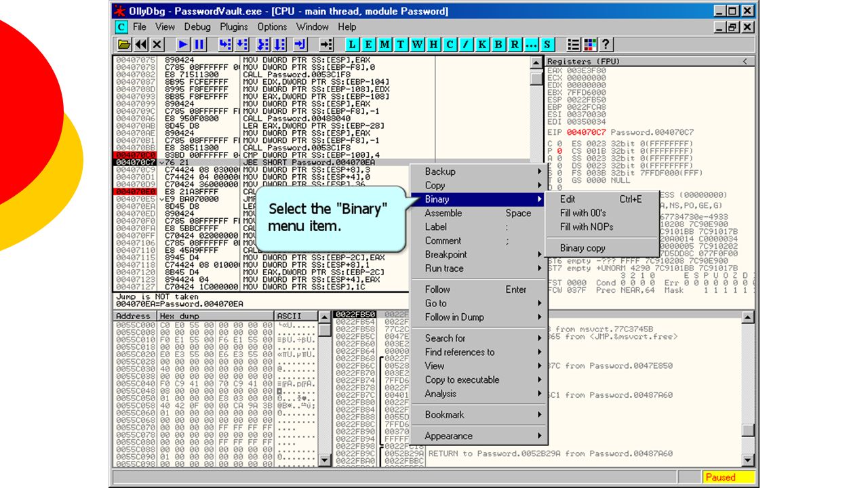Click the Go to address icon

pos(326,45)
